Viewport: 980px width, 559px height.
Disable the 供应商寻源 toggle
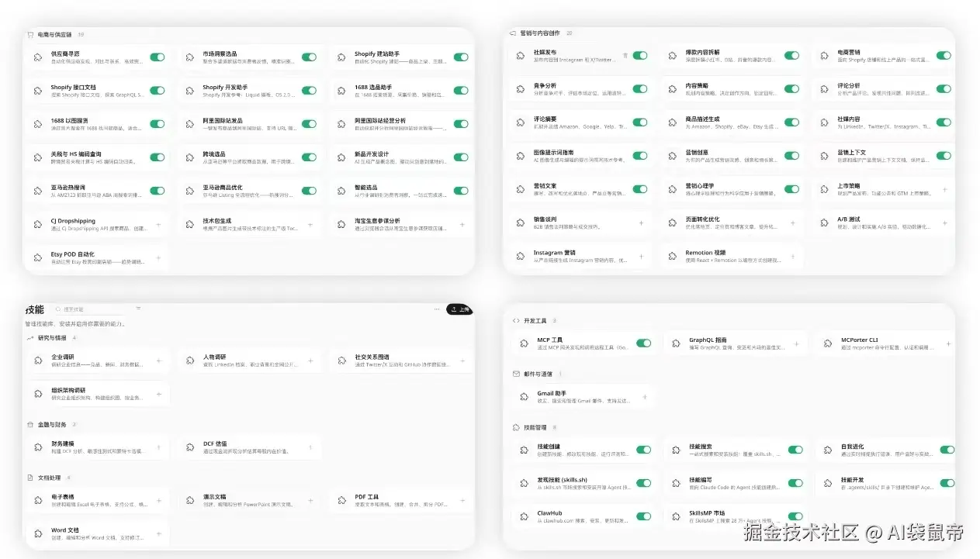[x=158, y=57]
